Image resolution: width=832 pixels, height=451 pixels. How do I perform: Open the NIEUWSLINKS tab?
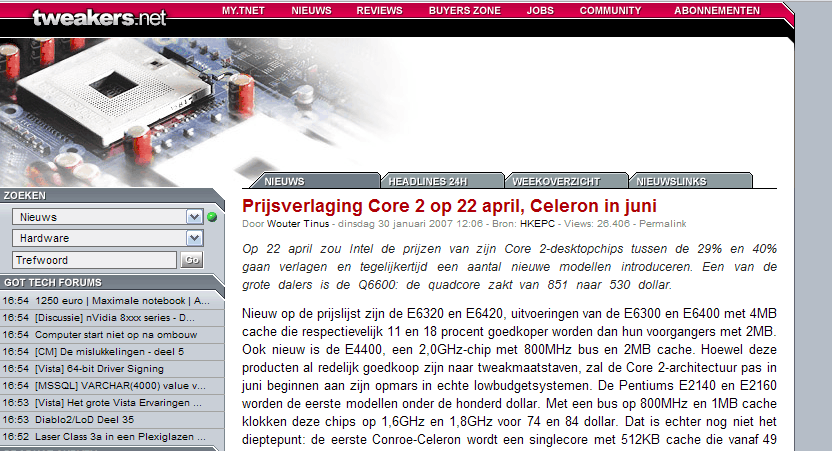pyautogui.click(x=690, y=181)
